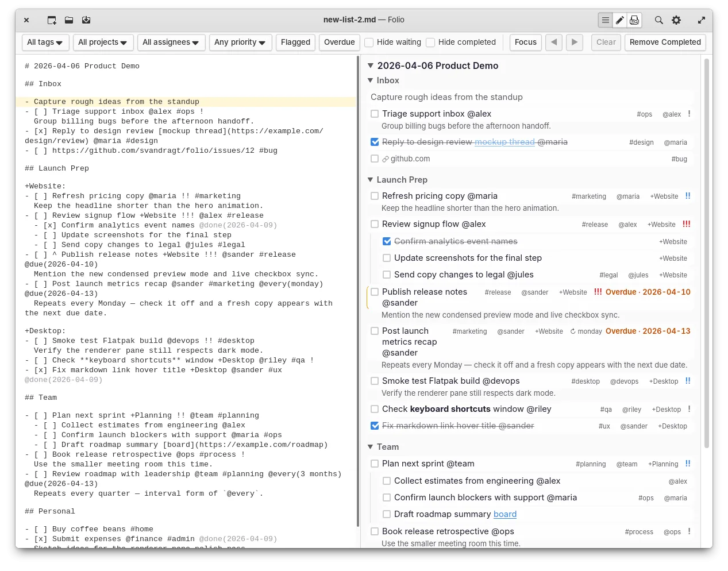Viewport: 728px width, 571px height.
Task: Toggle the Overdue filter
Action: pyautogui.click(x=340, y=42)
